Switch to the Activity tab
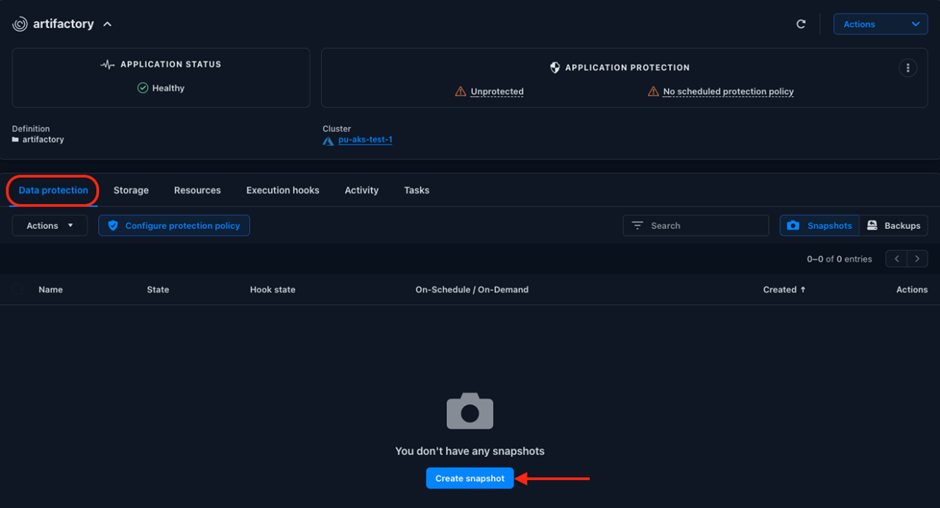Image resolution: width=940 pixels, height=508 pixels. point(361,190)
